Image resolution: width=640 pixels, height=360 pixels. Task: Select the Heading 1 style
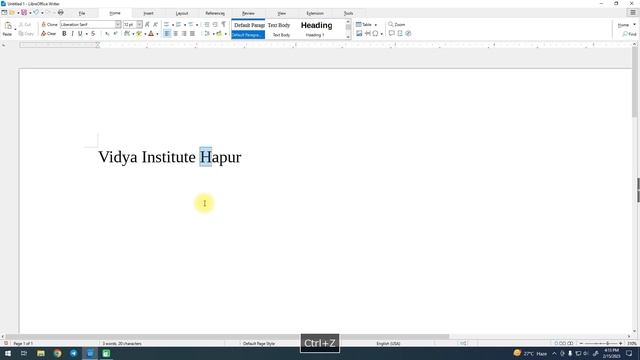316,29
